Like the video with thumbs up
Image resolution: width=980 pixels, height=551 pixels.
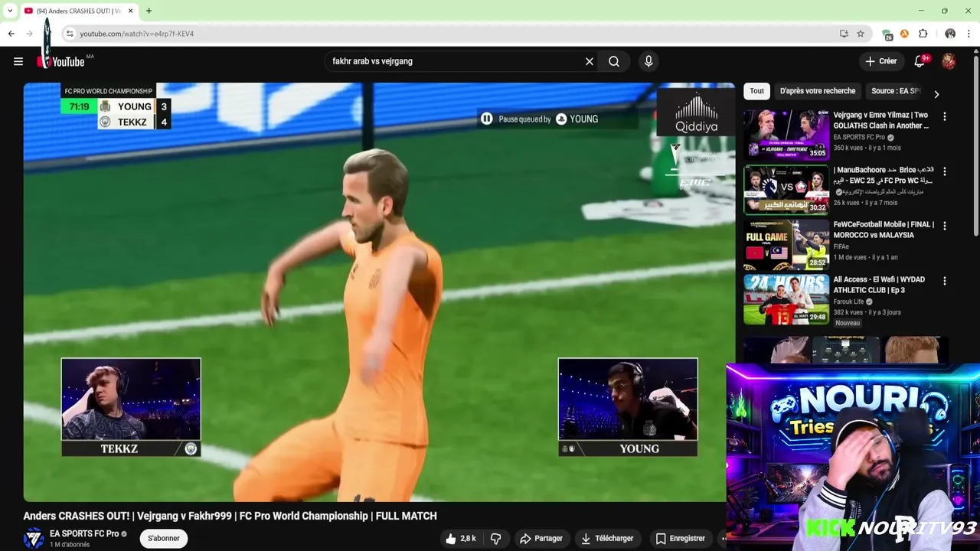point(462,539)
